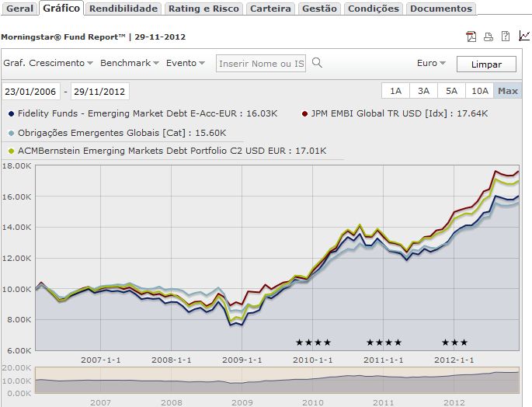Click the Limpar button
This screenshot has height=407, width=532.
tap(486, 64)
